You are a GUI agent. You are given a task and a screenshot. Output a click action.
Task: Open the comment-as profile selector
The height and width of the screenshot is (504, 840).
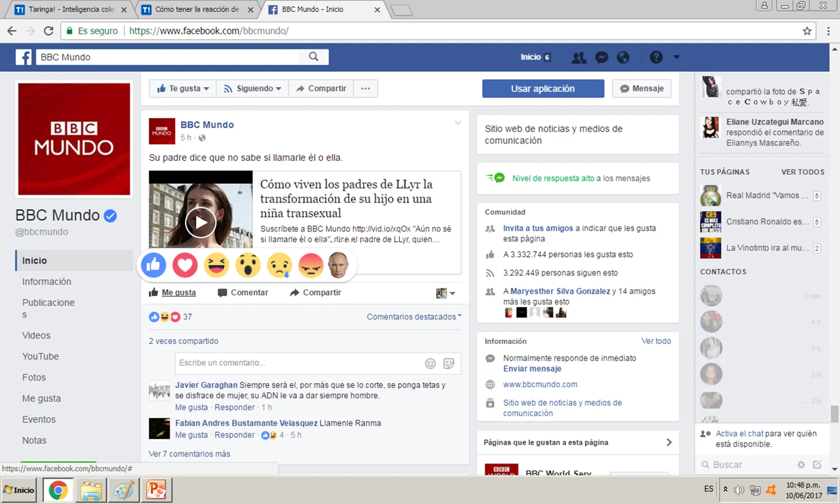pyautogui.click(x=446, y=293)
